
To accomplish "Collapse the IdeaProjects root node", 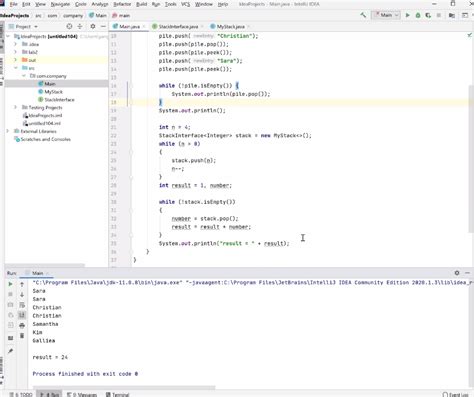I will point(8,36).
